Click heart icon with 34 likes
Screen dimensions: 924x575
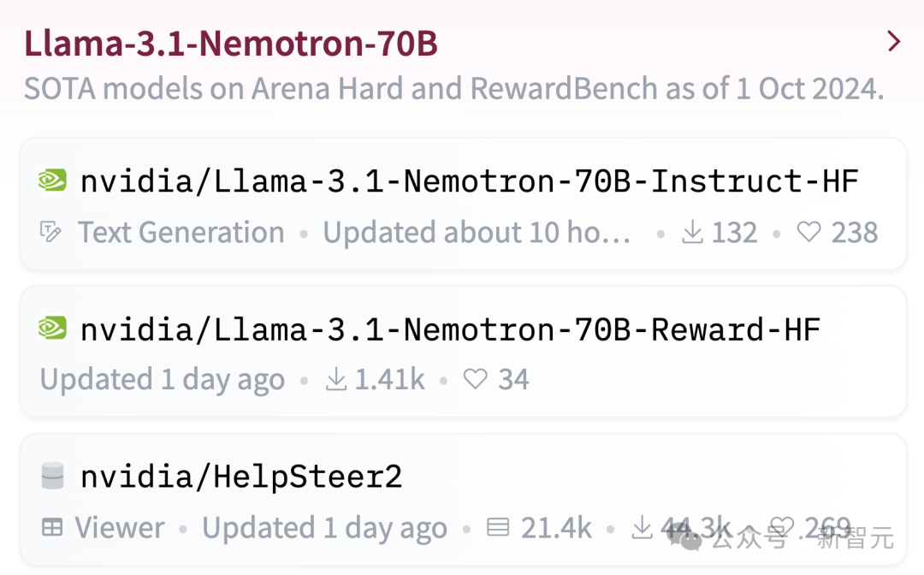475,380
